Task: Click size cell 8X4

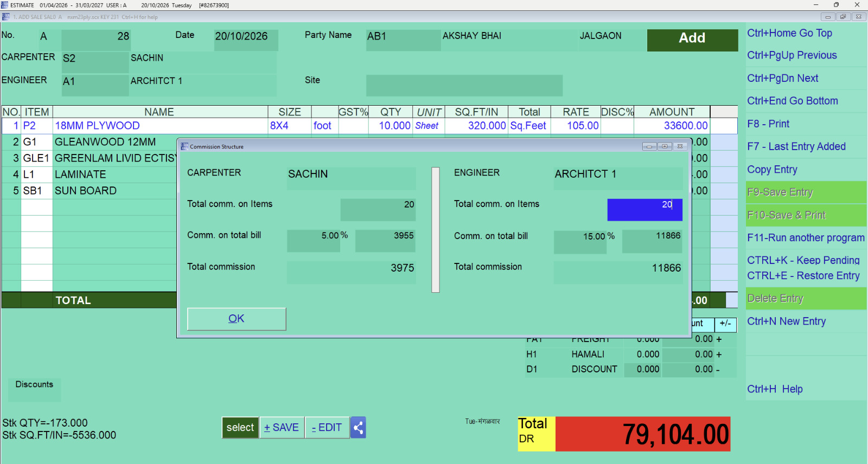Action: [x=290, y=126]
